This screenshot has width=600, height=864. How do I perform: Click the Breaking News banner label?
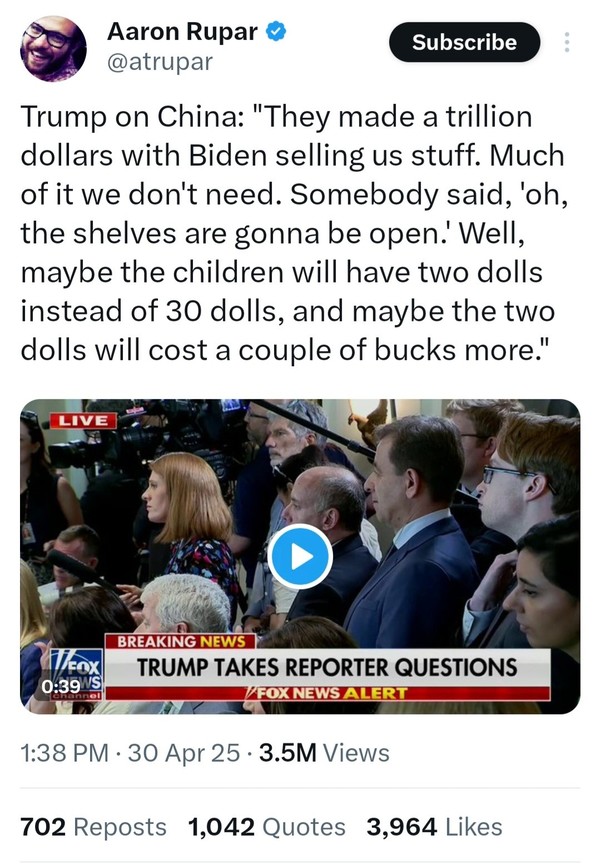181,641
